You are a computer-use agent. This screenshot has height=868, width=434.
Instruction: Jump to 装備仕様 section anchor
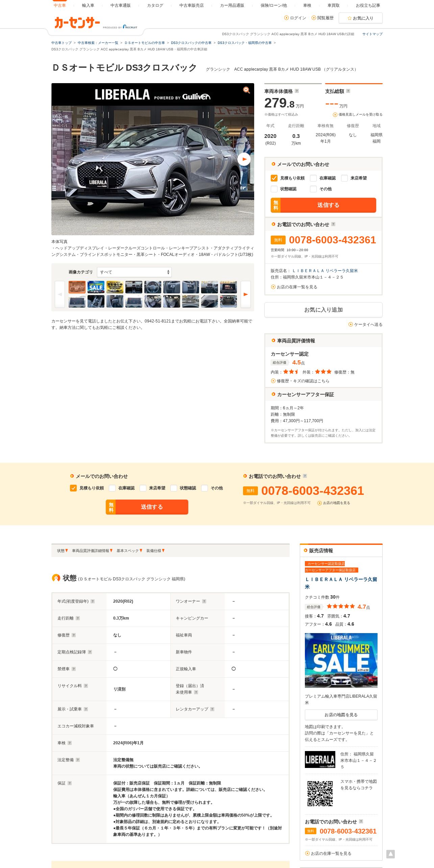pyautogui.click(x=155, y=551)
